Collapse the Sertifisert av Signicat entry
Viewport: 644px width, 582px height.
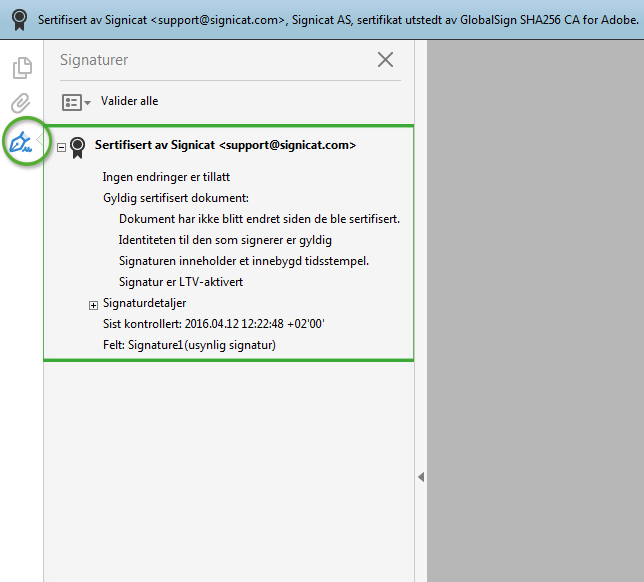tap(61, 147)
